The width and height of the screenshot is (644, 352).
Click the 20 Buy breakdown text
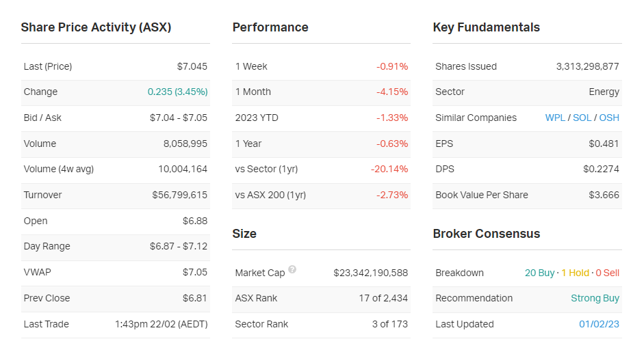(539, 273)
